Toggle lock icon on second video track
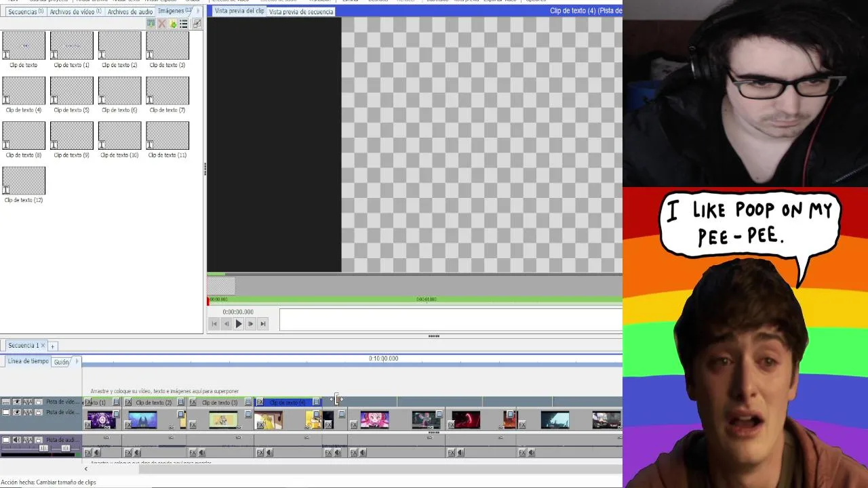 click(x=39, y=412)
